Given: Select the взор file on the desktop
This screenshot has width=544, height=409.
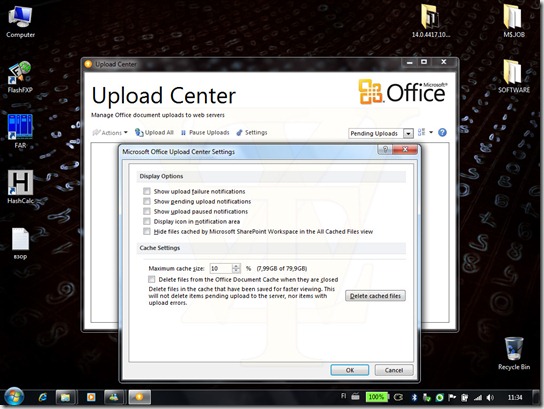Looking at the screenshot, I should [x=20, y=244].
